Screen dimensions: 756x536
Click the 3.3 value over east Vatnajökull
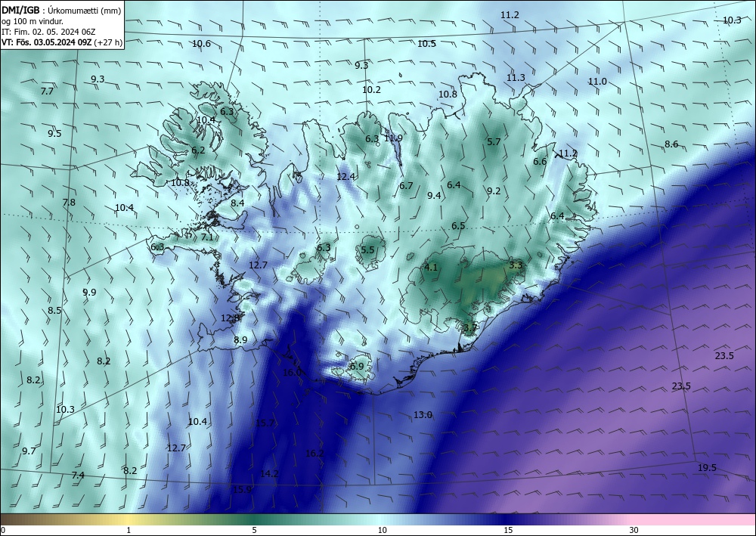pyautogui.click(x=516, y=265)
